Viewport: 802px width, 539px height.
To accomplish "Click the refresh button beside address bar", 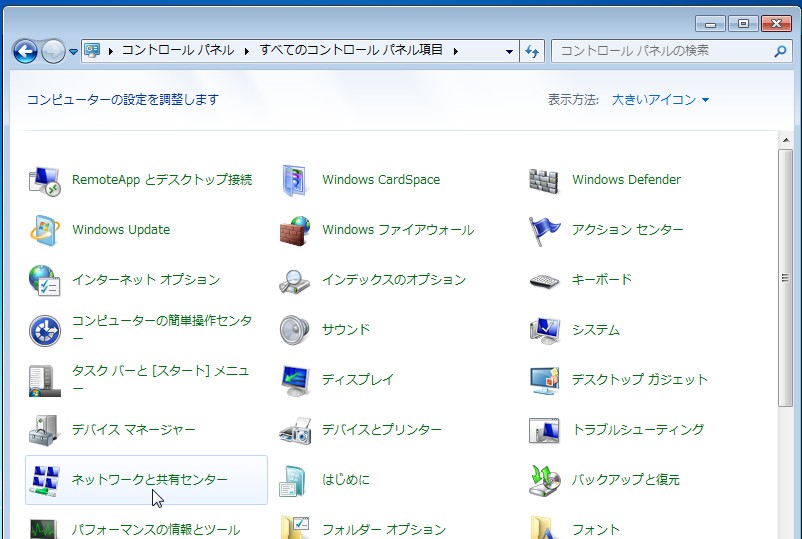I will point(532,51).
